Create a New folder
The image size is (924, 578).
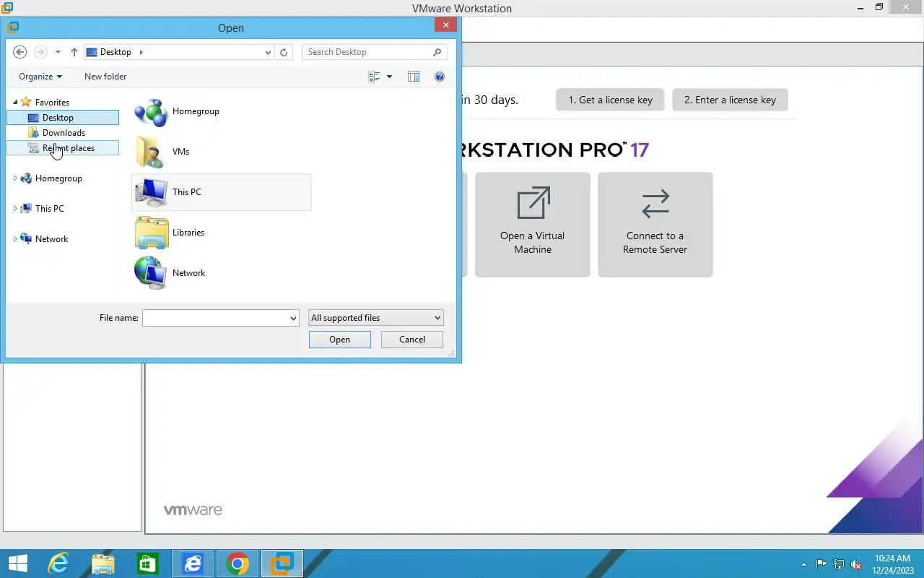point(105,77)
